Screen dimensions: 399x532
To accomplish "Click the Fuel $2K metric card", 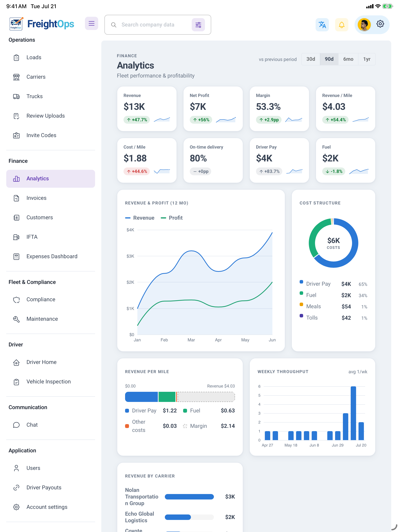I will 345,160.
